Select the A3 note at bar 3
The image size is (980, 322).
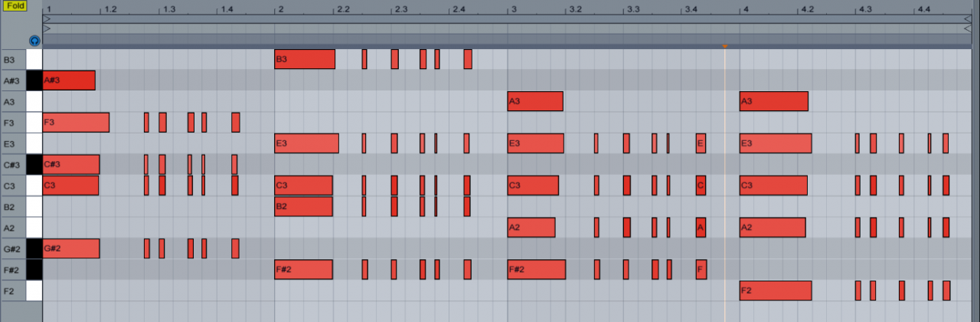[535, 101]
